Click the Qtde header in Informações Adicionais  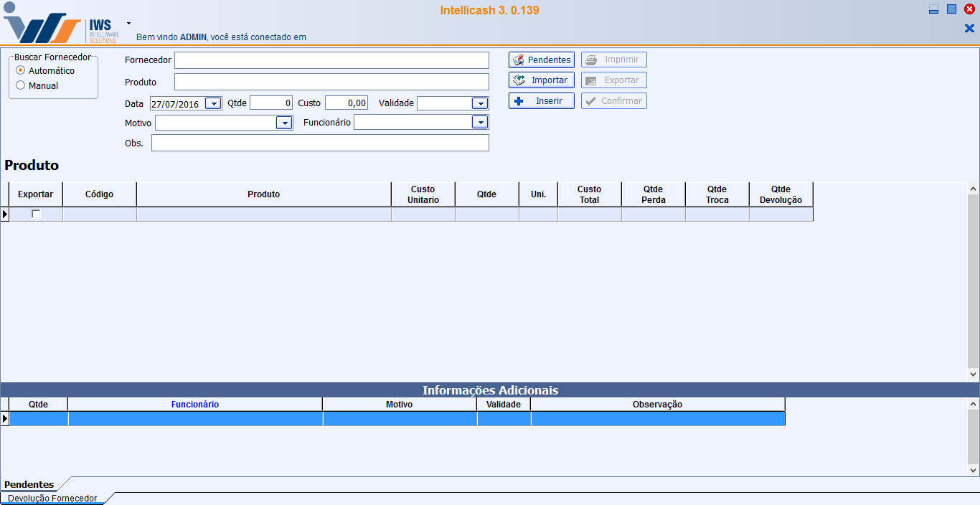point(39,405)
